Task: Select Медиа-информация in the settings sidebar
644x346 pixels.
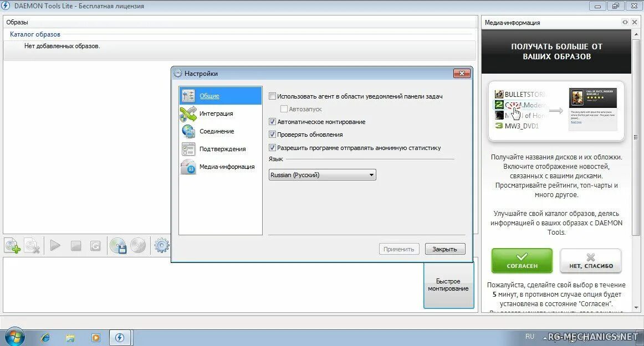Action: [x=221, y=167]
